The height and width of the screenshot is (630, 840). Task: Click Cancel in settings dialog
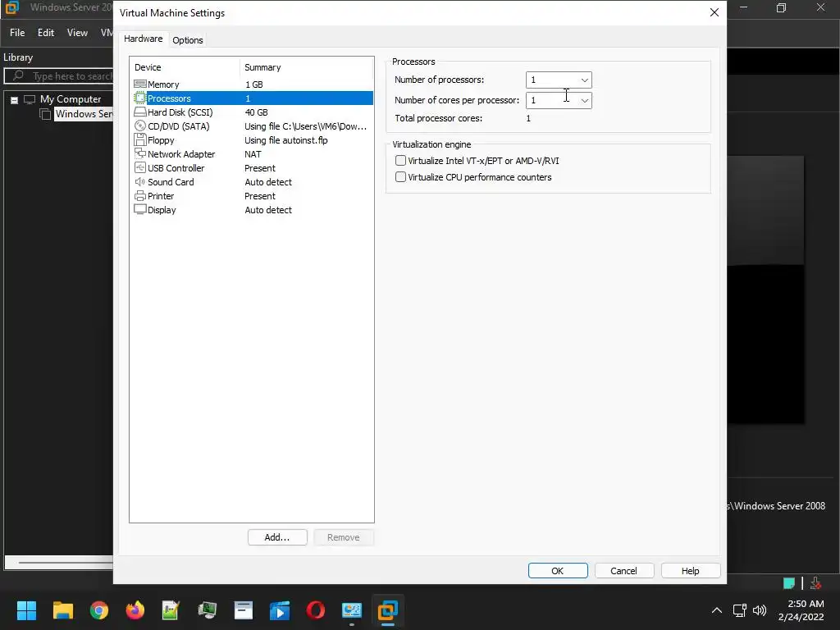point(623,571)
